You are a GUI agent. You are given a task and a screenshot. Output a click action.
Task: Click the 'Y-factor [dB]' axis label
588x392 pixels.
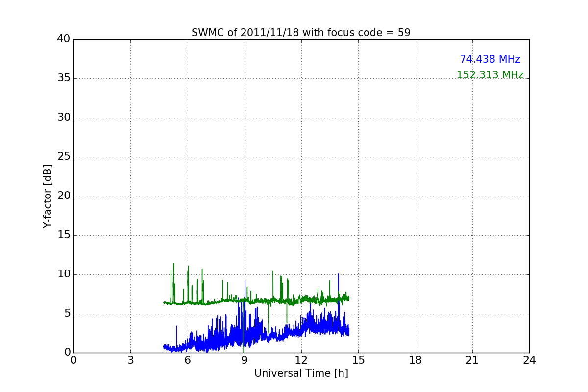(48, 196)
